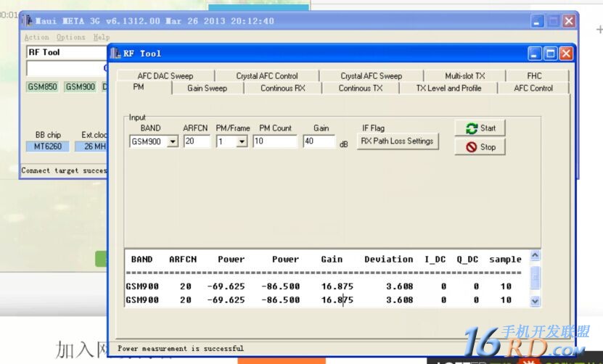Open RX Path Loss Settings

(397, 141)
